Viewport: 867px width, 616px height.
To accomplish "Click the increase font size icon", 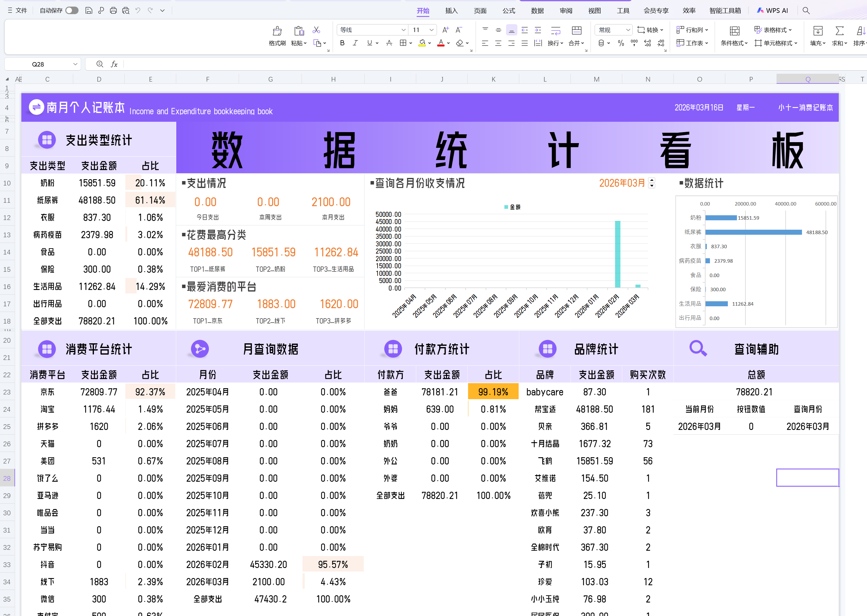I will 446,30.
